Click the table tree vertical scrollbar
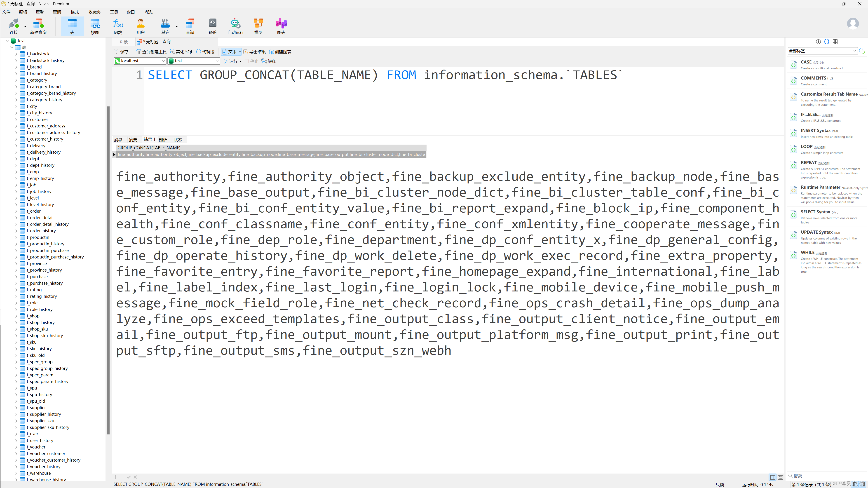This screenshot has height=488, width=868. click(108, 270)
